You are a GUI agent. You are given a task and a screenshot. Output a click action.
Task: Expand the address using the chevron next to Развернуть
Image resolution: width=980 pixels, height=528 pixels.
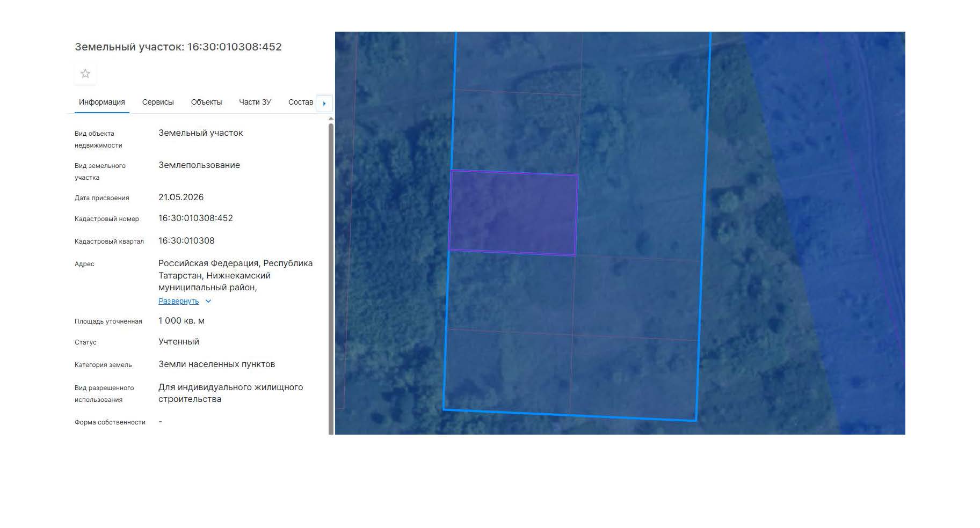coord(208,301)
